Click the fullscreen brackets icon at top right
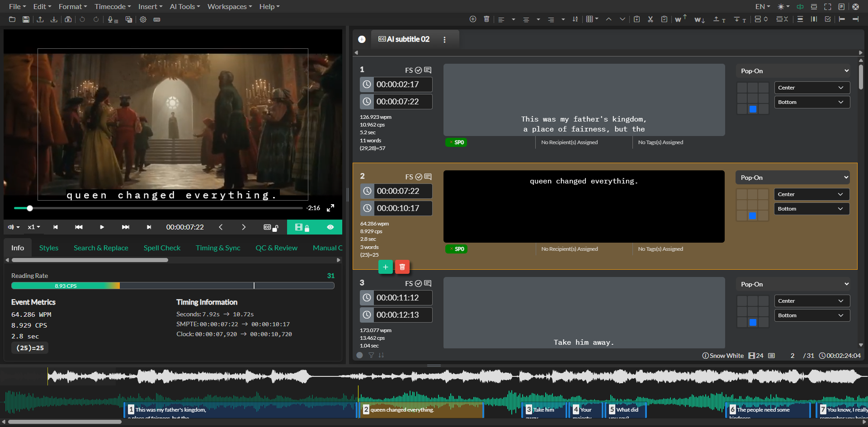The height and width of the screenshot is (427, 868). tap(828, 7)
